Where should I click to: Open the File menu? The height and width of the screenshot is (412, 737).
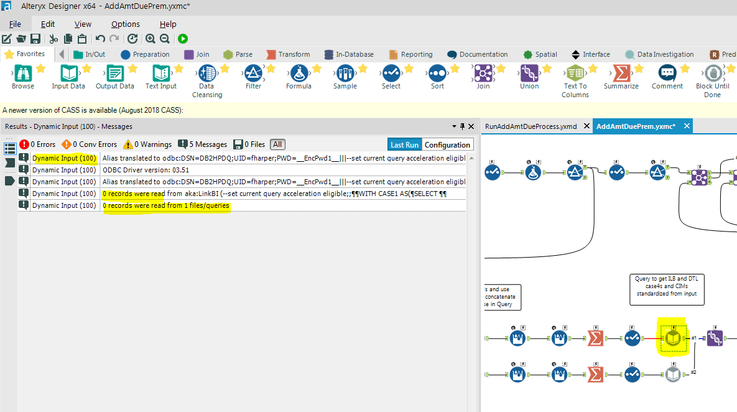click(15, 24)
